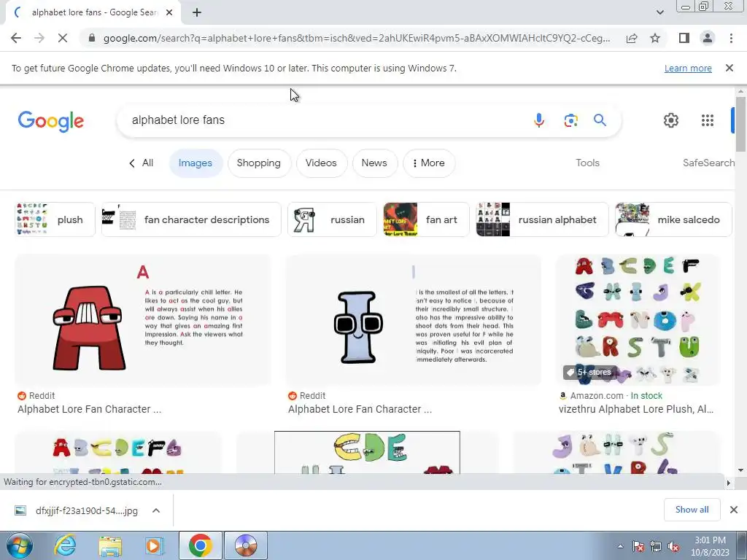Open the network tray icon
The image size is (747, 560).
click(656, 546)
